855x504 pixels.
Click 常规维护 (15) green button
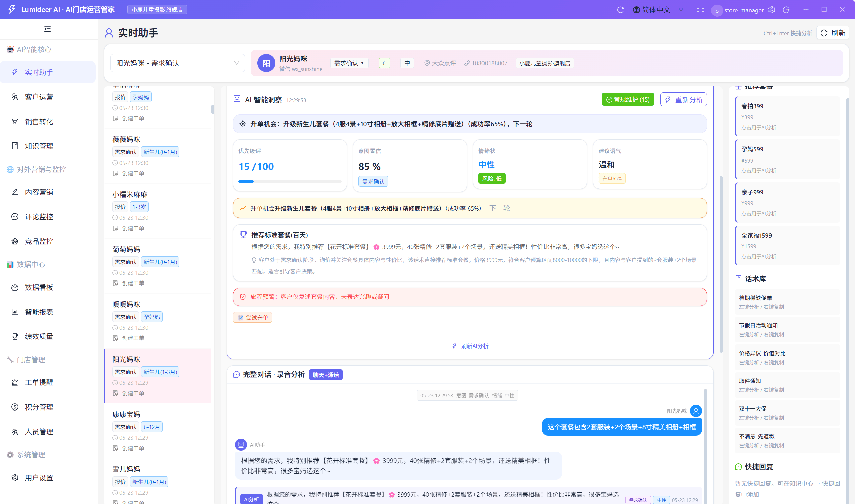(x=628, y=100)
